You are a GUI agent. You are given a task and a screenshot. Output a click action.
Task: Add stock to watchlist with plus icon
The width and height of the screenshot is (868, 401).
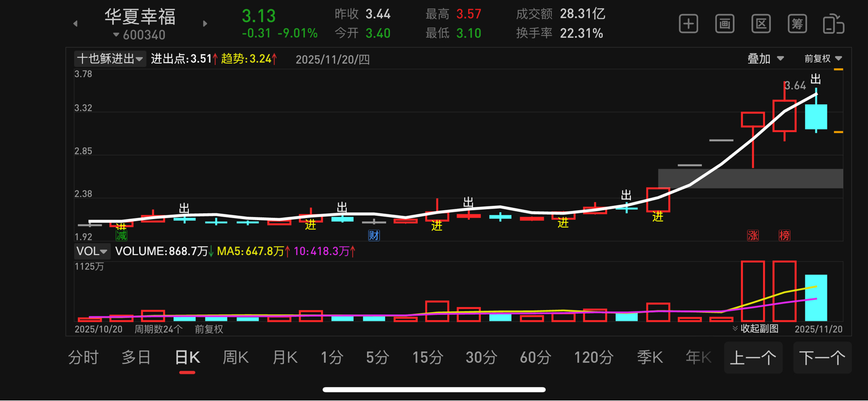689,24
